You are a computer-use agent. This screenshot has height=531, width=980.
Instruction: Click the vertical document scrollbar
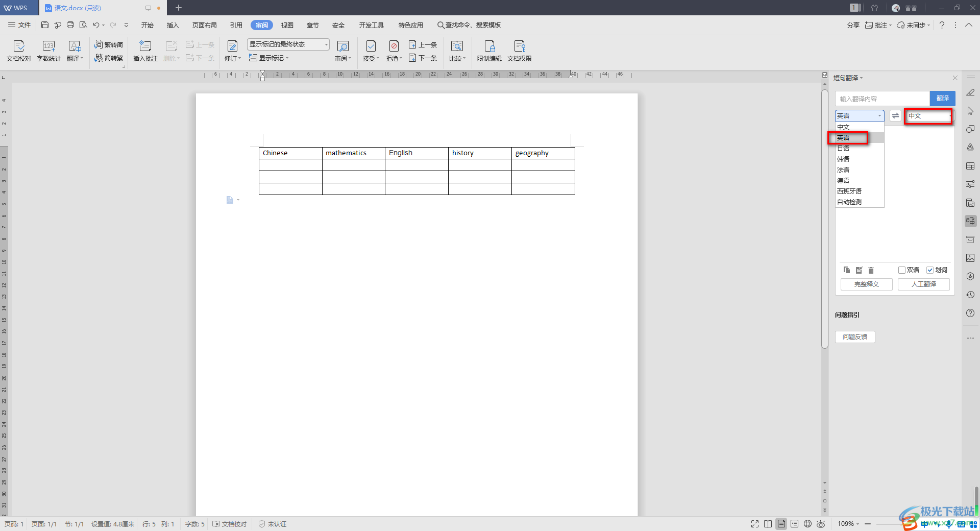[825, 220]
